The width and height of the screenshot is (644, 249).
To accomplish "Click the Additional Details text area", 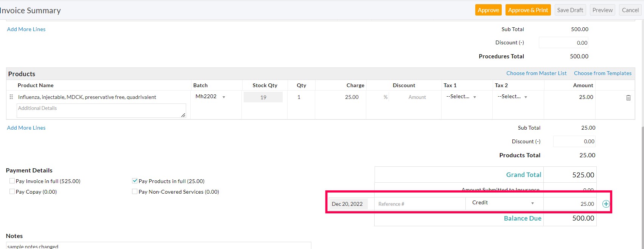I will [x=101, y=110].
